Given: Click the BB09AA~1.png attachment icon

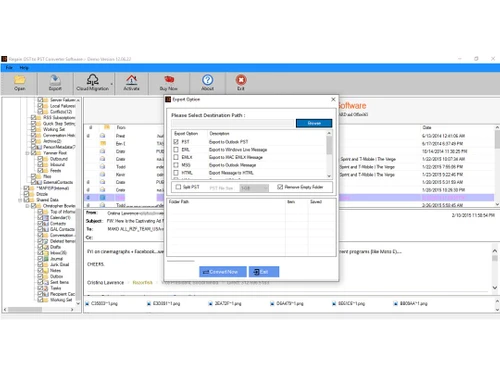Looking at the screenshot, I should pyautogui.click(x=396, y=304).
